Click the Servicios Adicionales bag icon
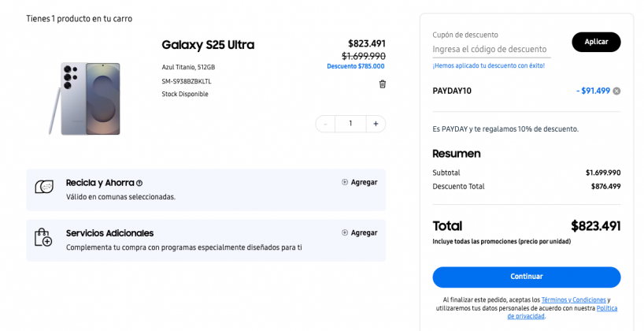Image resolution: width=644 pixels, height=331 pixels. coord(43,238)
